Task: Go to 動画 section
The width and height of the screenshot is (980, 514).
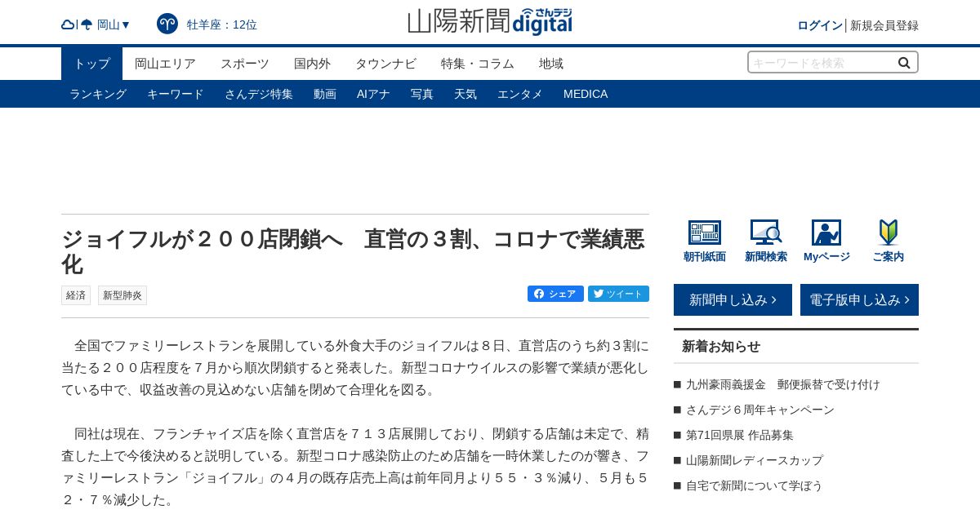Action: click(x=325, y=94)
